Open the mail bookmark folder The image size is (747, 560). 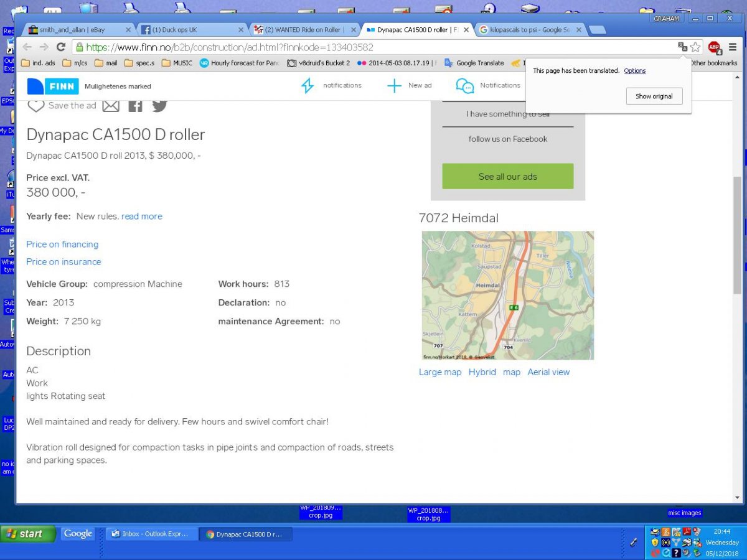point(106,63)
